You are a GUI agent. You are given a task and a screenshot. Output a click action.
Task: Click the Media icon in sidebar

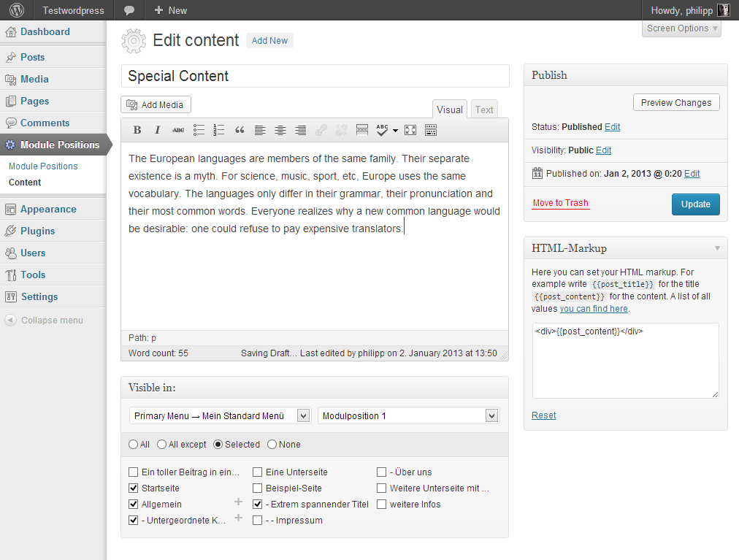pyautogui.click(x=10, y=79)
